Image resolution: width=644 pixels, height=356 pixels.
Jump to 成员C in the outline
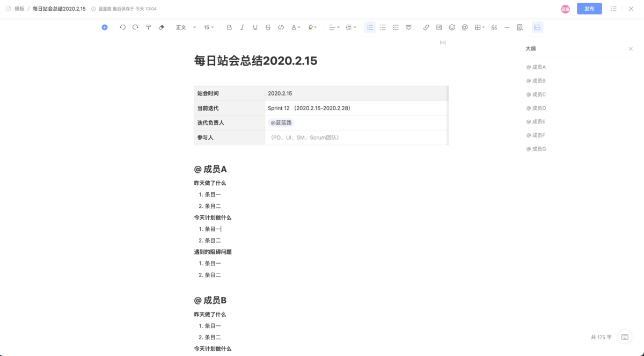536,95
